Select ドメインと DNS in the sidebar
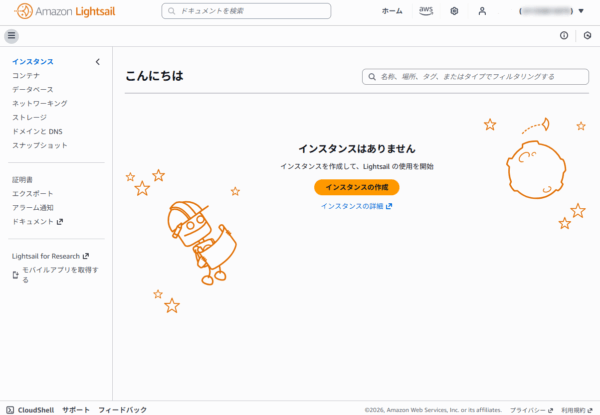This screenshot has height=415, width=600. pos(38,131)
